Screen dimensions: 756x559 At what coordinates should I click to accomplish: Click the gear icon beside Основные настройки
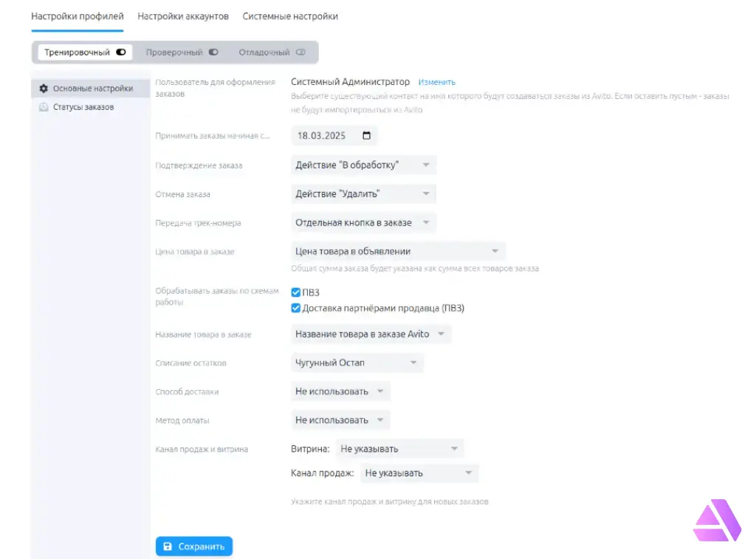(44, 89)
